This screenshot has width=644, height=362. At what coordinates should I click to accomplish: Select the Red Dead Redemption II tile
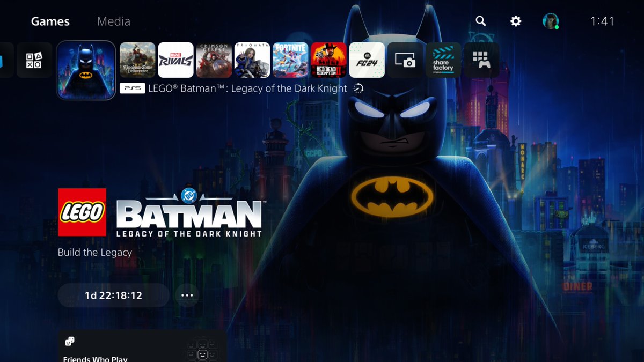pyautogui.click(x=329, y=60)
